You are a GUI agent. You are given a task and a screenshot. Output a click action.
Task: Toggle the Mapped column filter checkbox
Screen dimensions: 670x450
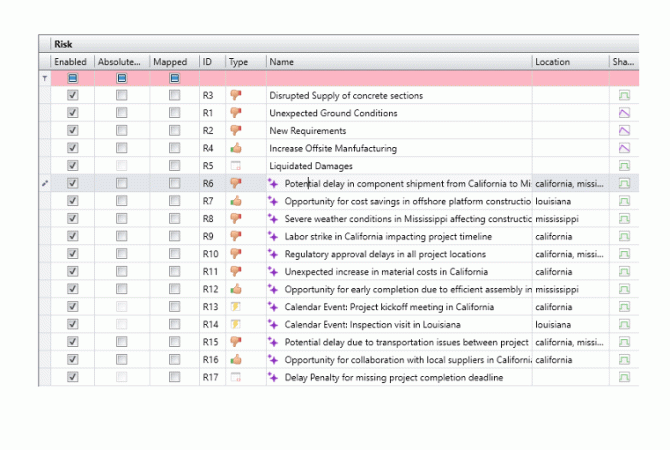click(x=174, y=78)
